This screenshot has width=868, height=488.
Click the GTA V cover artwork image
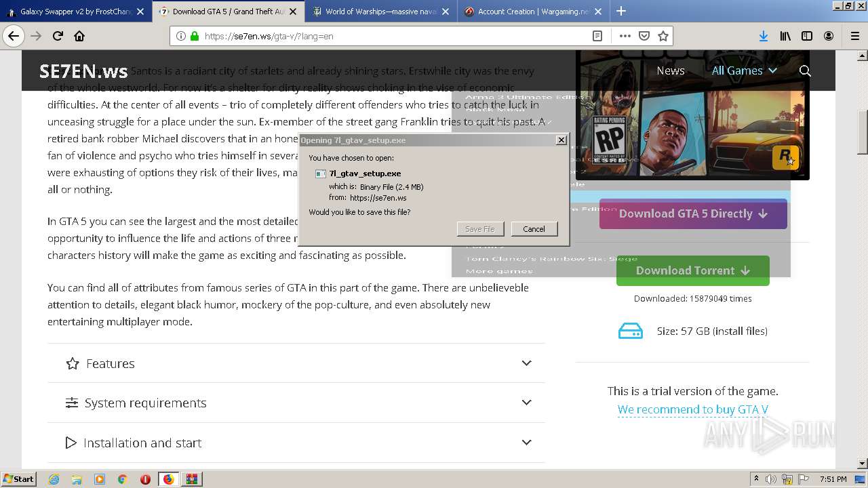pyautogui.click(x=692, y=115)
